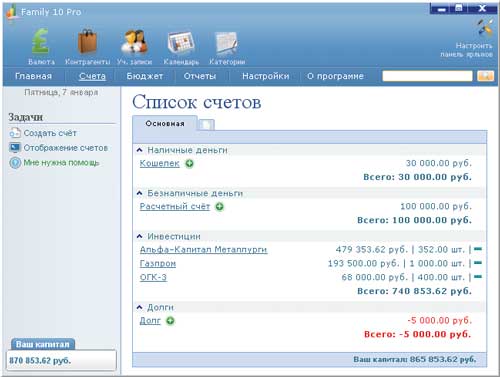Open Контрагенты shopping bag icon

point(87,41)
